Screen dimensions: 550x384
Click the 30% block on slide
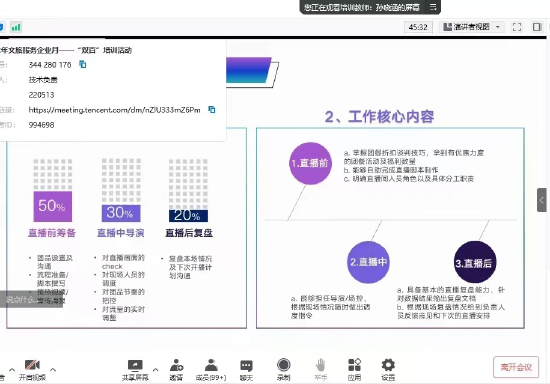(121, 213)
